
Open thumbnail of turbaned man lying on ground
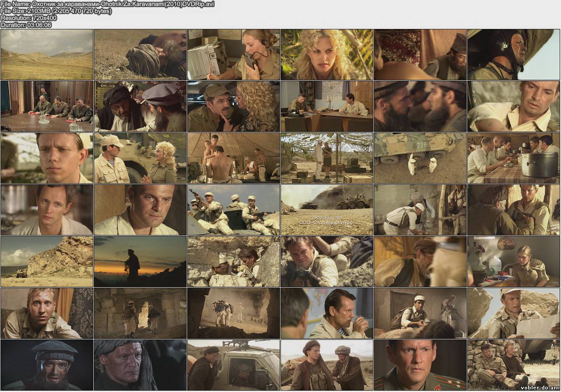coord(140,55)
